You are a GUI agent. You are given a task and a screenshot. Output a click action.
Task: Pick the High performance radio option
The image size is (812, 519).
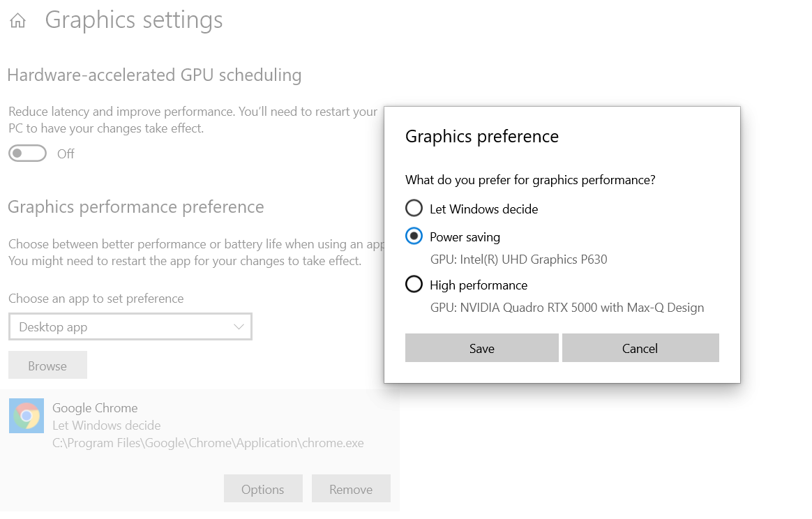click(414, 285)
